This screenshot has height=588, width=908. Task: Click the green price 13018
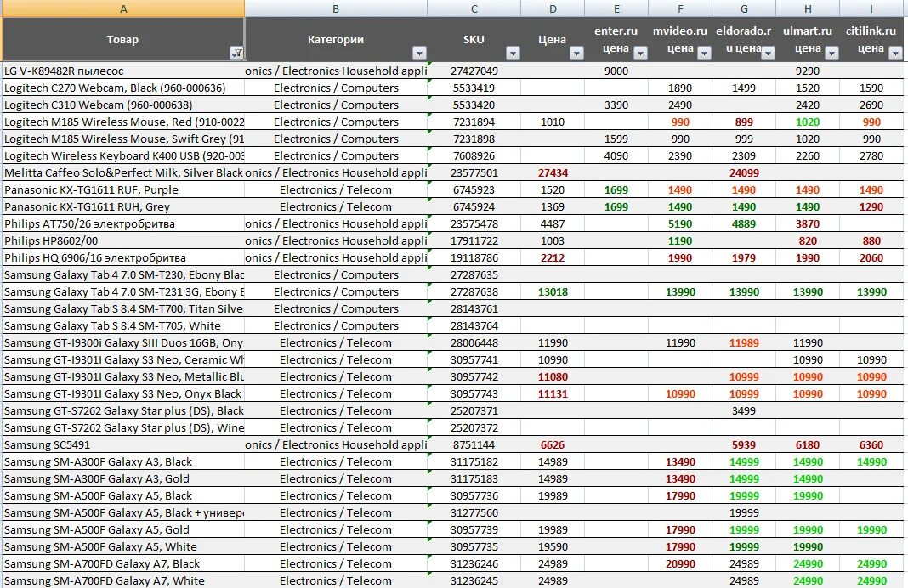[553, 291]
